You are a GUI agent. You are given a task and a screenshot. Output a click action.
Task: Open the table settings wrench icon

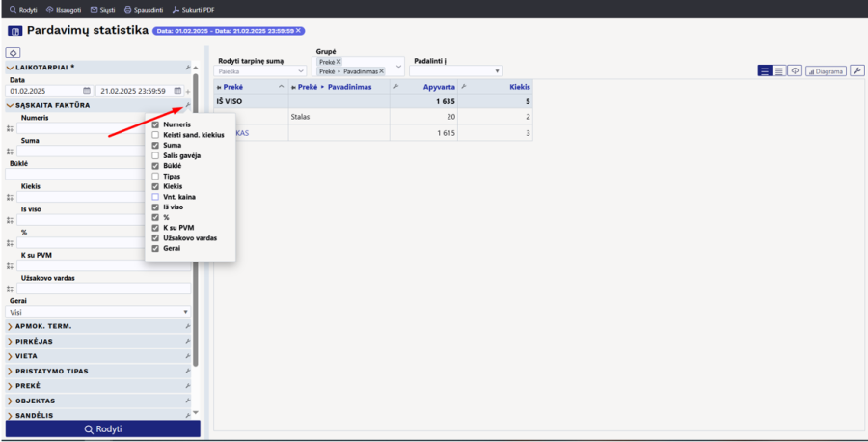coord(857,71)
